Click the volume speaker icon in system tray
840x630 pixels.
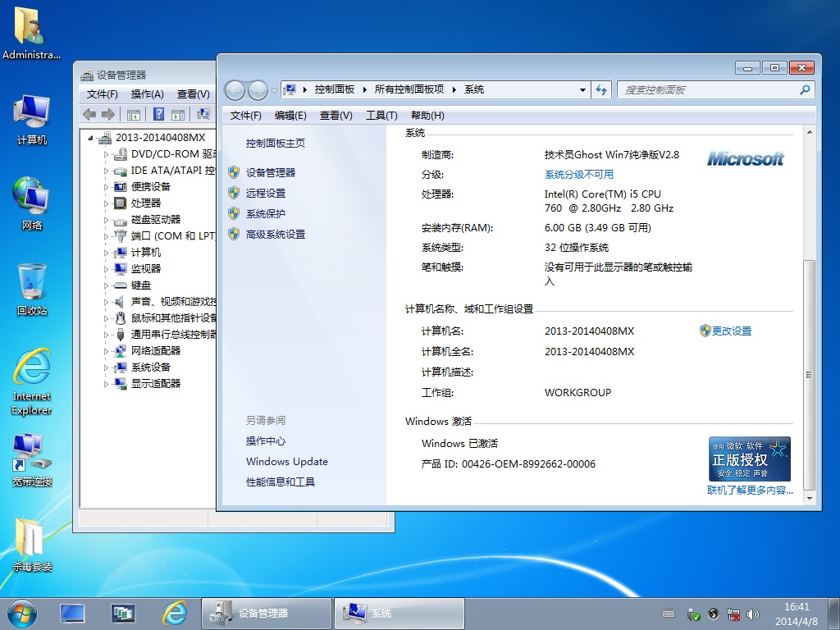tap(754, 614)
